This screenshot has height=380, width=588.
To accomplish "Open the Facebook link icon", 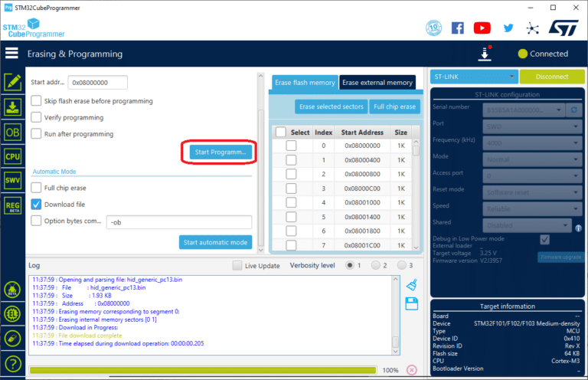I will (x=458, y=28).
